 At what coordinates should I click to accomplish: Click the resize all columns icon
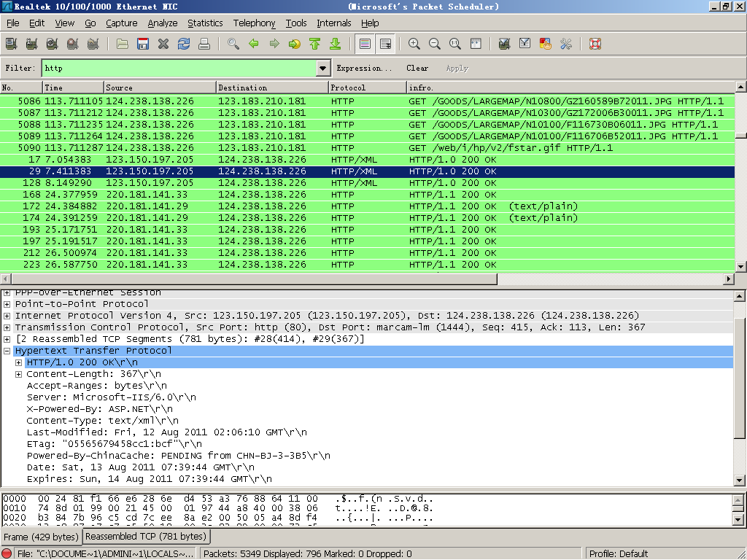point(476,44)
